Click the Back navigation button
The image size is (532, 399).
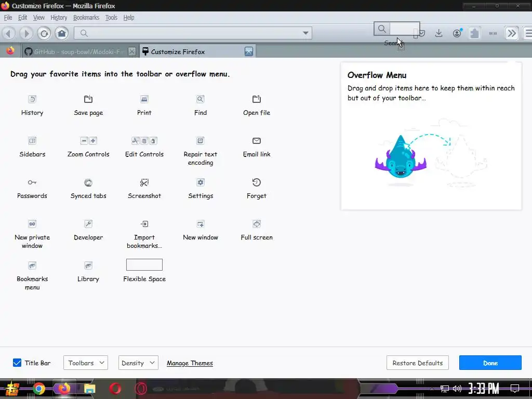pyautogui.click(x=9, y=33)
